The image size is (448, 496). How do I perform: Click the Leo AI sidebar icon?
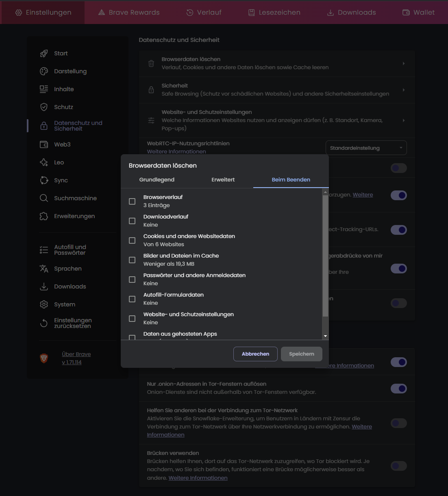click(44, 162)
